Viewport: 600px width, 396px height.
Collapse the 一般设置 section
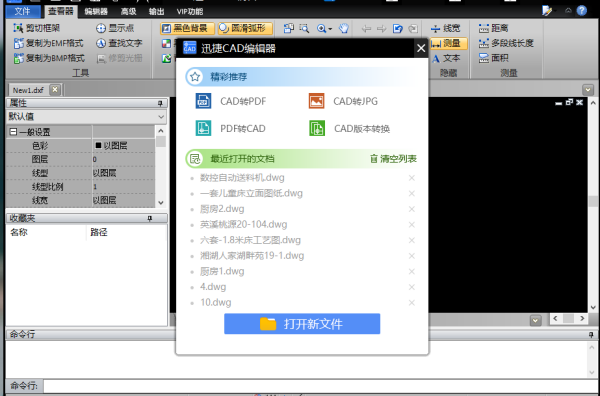coord(13,132)
